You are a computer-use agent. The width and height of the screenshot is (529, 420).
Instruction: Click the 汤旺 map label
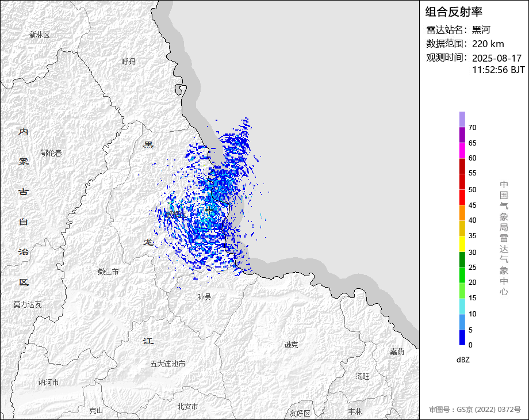point(362,376)
